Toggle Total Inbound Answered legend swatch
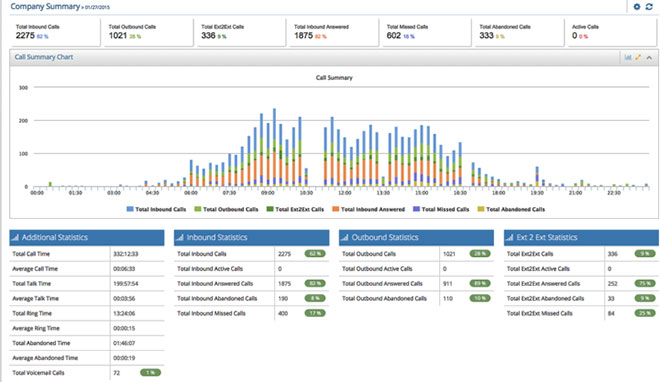The width and height of the screenshot is (660, 382). (x=335, y=209)
